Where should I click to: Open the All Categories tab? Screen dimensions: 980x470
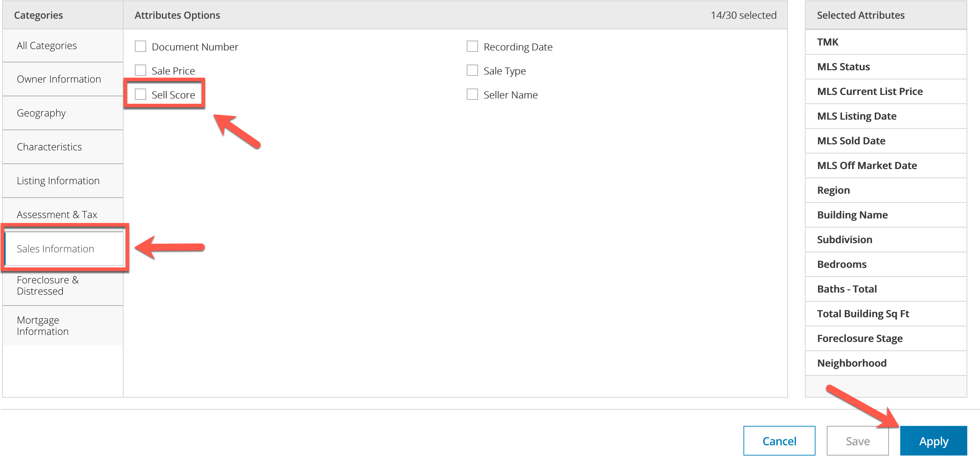[x=47, y=46]
